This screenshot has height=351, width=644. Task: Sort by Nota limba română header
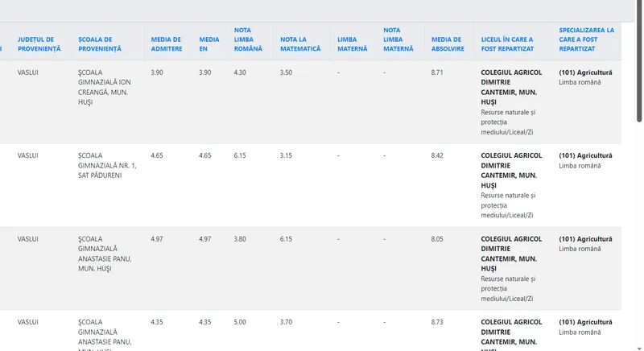click(248, 39)
